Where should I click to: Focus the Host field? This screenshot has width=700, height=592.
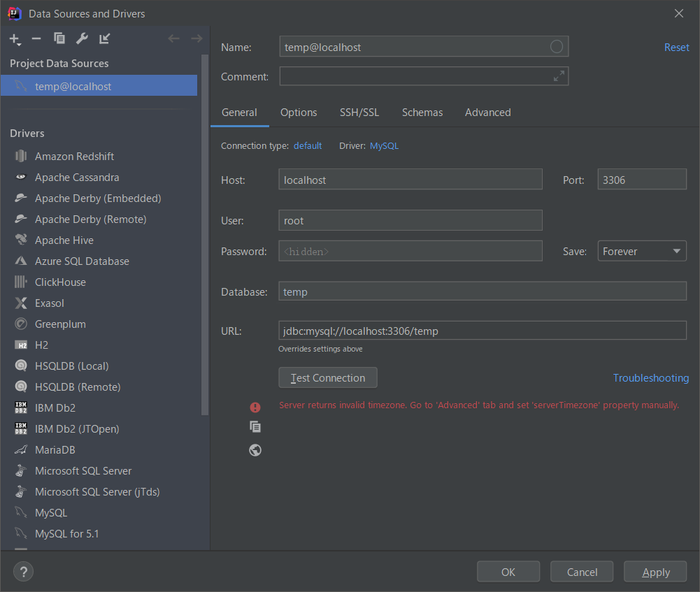pyautogui.click(x=410, y=180)
